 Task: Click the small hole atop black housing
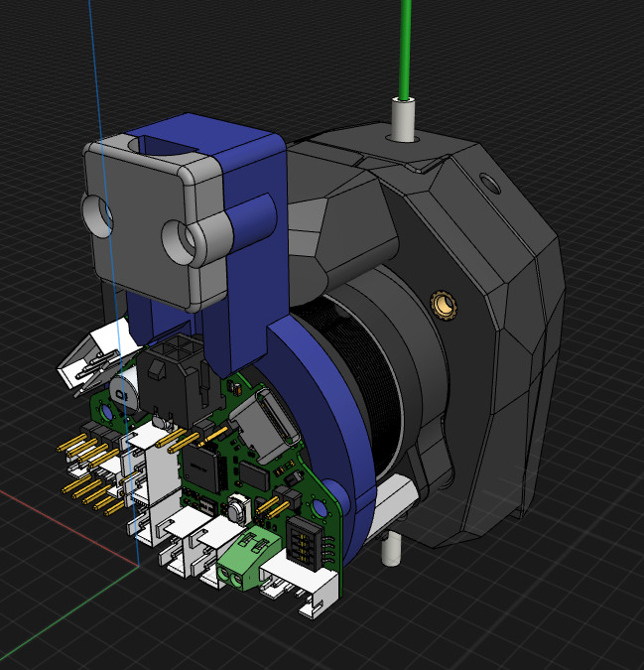coord(485,183)
